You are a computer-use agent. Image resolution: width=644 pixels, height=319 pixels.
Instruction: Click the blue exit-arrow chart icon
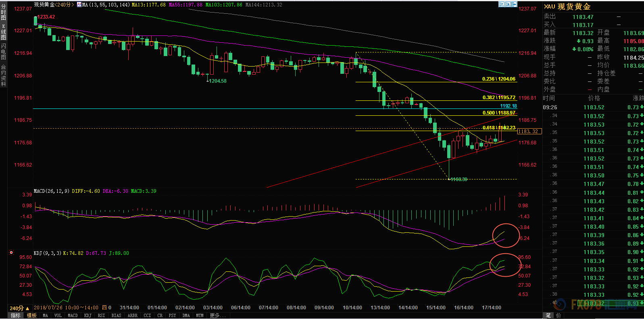(x=515, y=4)
